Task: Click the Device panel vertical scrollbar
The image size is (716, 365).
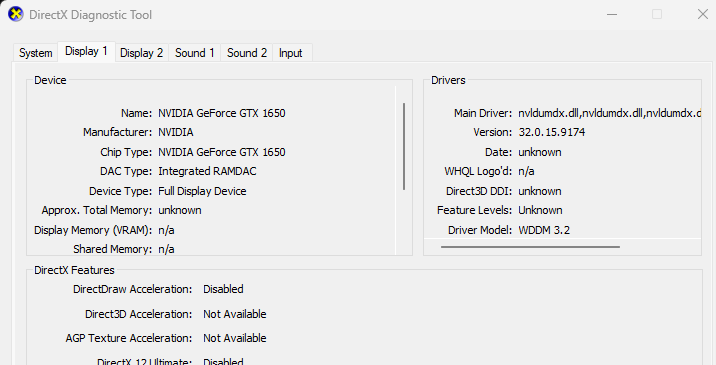Action: pyautogui.click(x=404, y=146)
